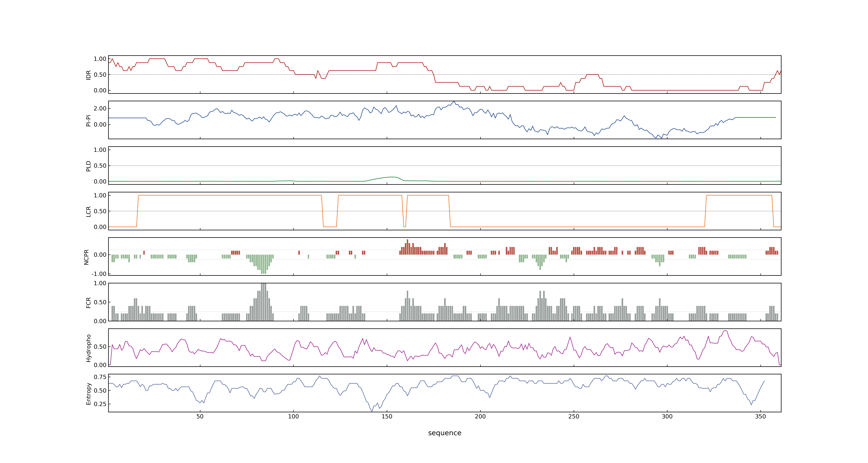
Task: Click the Pi-Pi curve peak near residue 186
Action: (x=454, y=102)
